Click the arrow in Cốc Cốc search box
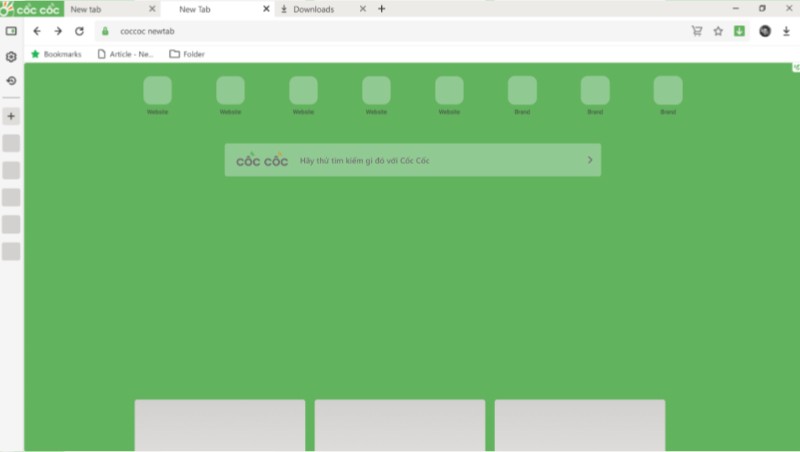Image resolution: width=800 pixels, height=452 pixels. coord(590,160)
